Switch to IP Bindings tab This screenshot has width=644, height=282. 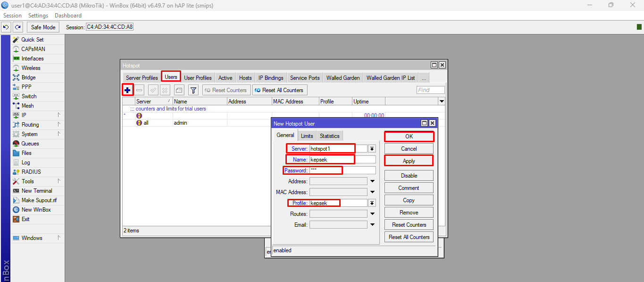(x=271, y=78)
